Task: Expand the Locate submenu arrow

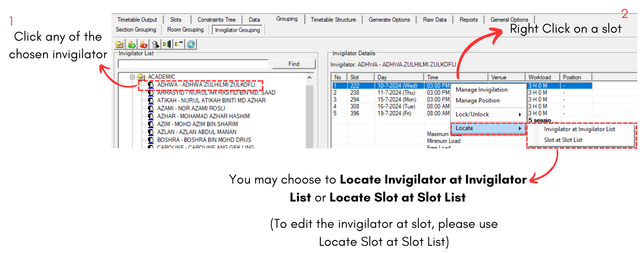Action: click(520, 128)
